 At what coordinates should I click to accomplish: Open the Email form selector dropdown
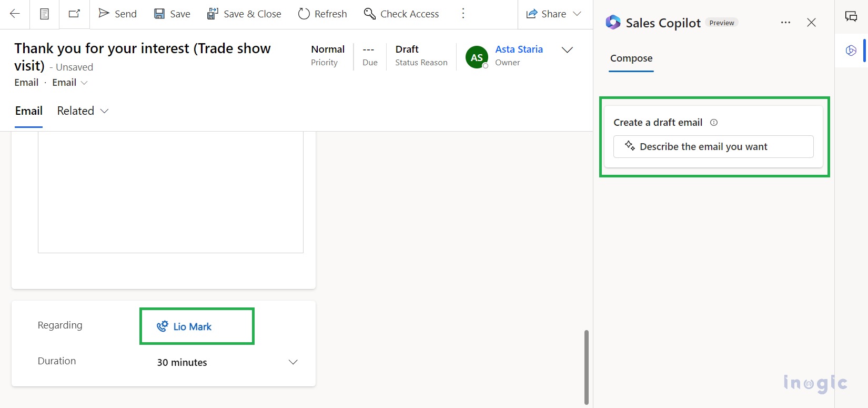click(70, 83)
